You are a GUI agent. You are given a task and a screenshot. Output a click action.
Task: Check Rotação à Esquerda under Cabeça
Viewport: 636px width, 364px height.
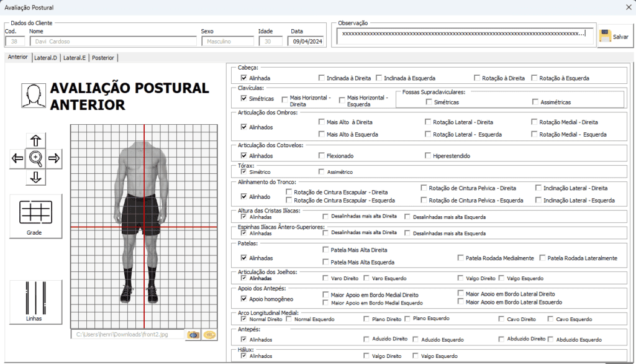click(x=534, y=78)
